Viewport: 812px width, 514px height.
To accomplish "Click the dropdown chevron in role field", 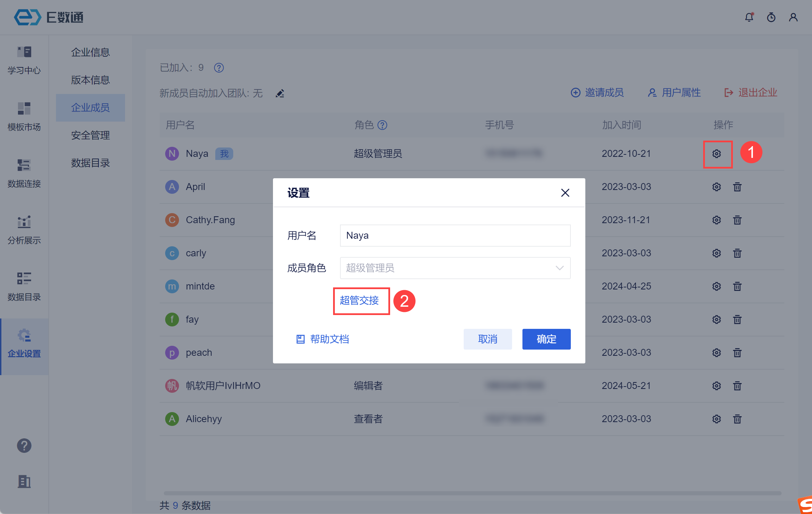I will pos(559,268).
